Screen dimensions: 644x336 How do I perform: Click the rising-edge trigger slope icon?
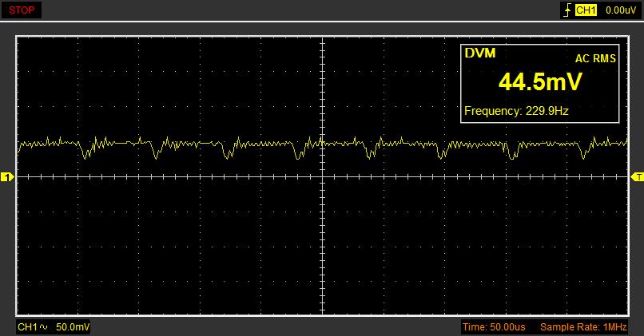tap(567, 10)
